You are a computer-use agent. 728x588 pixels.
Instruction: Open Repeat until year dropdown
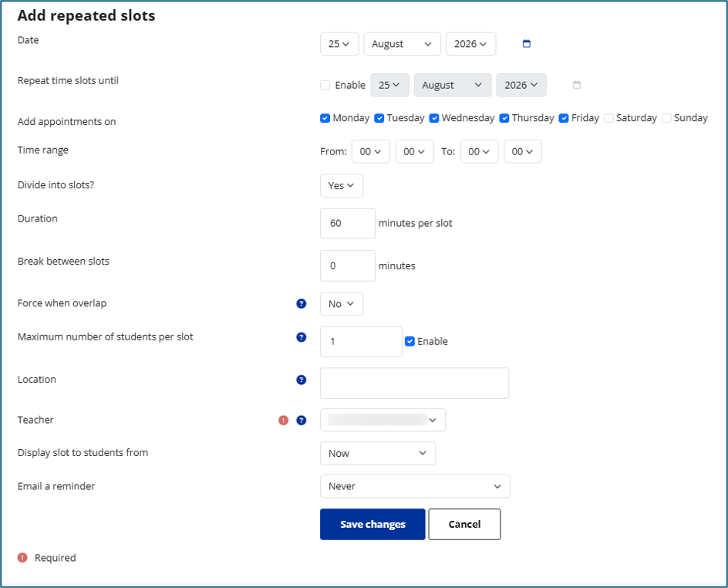click(x=521, y=85)
